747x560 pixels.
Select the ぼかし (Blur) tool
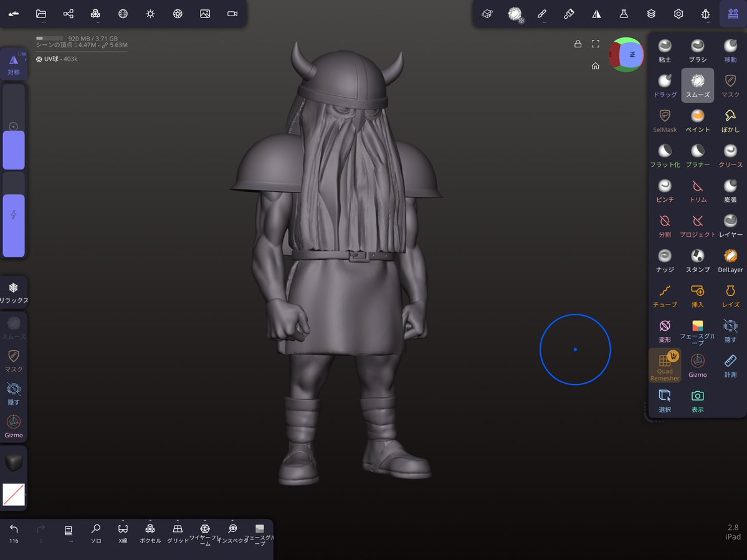[730, 120]
